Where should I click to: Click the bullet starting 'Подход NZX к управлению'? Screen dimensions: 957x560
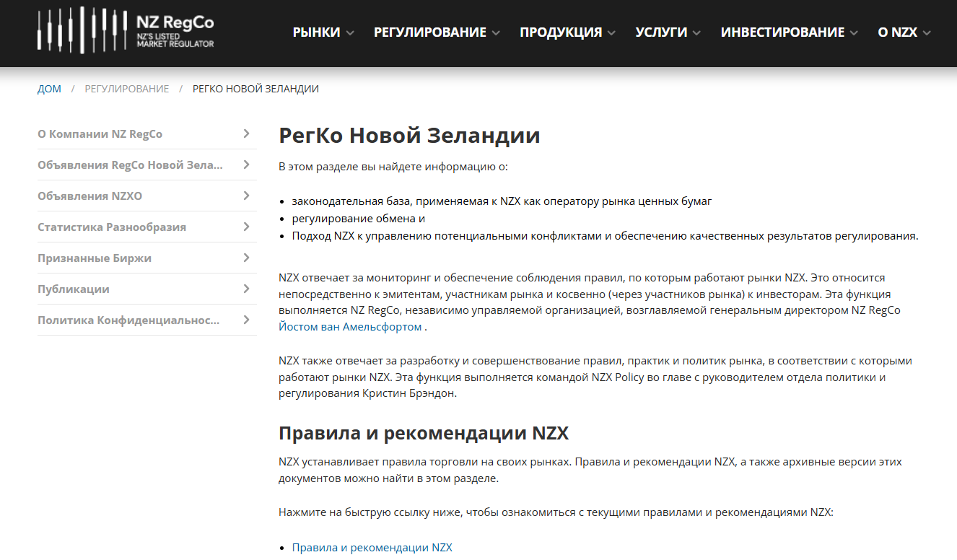[605, 236]
